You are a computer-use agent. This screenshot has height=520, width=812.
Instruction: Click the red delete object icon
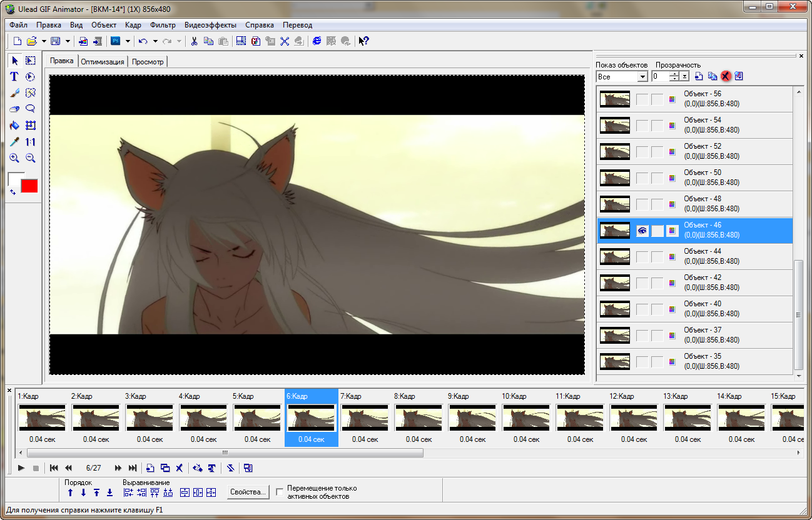click(726, 76)
